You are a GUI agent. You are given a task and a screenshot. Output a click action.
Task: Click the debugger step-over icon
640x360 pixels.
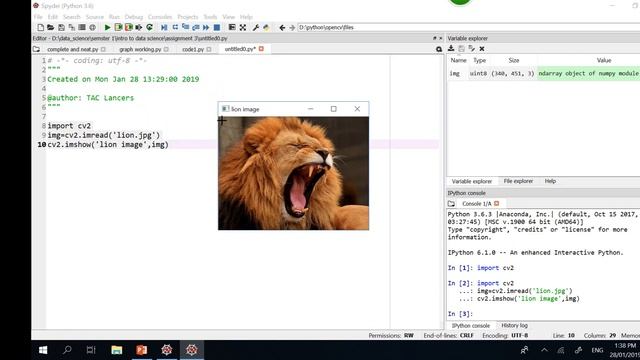[175, 27]
